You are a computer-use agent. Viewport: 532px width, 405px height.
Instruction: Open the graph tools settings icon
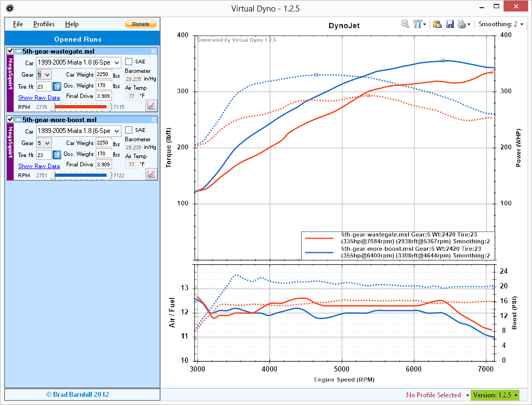pyautogui.click(x=419, y=24)
